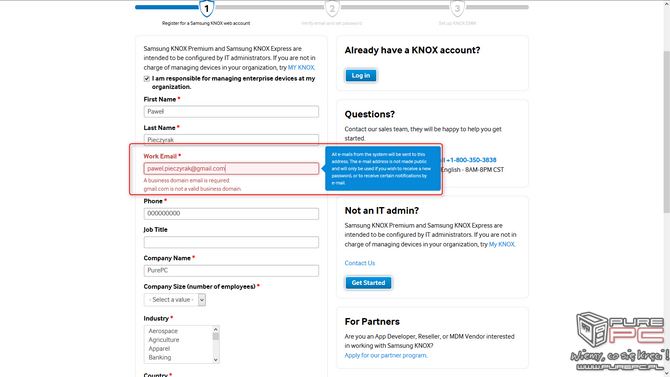Click the 'Already have a KNOX account?' heading

pyautogui.click(x=412, y=50)
